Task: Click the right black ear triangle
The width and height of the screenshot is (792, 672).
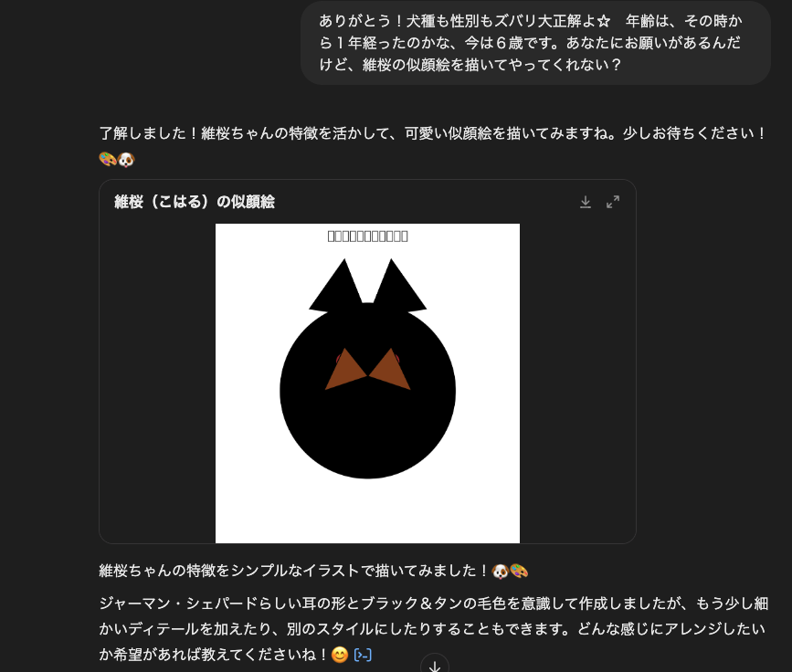Action: click(399, 287)
